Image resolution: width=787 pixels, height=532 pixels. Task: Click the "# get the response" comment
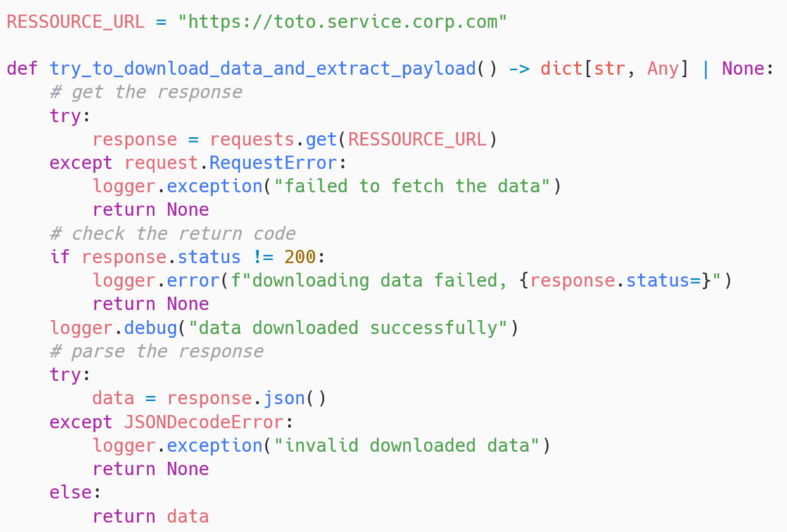point(146,92)
